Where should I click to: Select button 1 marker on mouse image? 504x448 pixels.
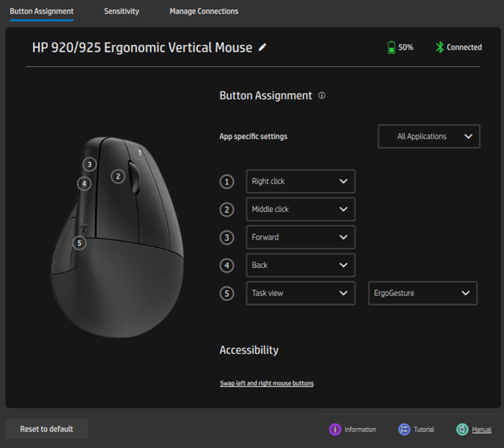pos(139,153)
